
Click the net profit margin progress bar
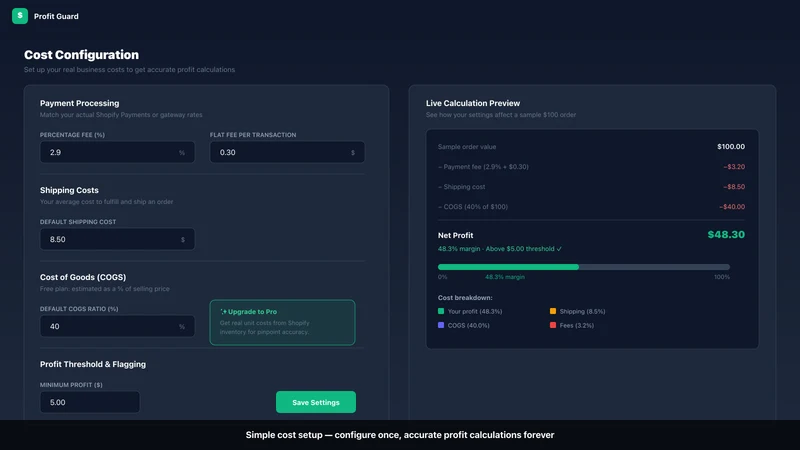(584, 267)
